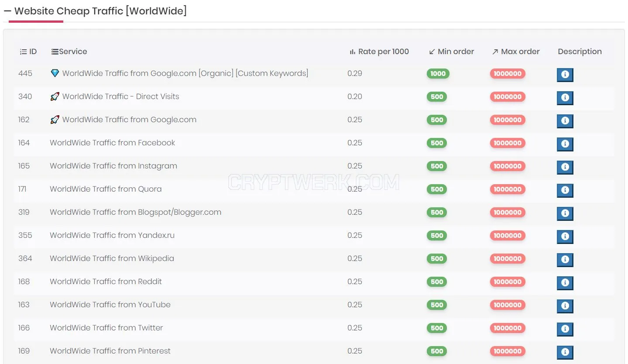Click the rocket icon beside Direct Visits
This screenshot has height=364, width=628.
coord(55,96)
